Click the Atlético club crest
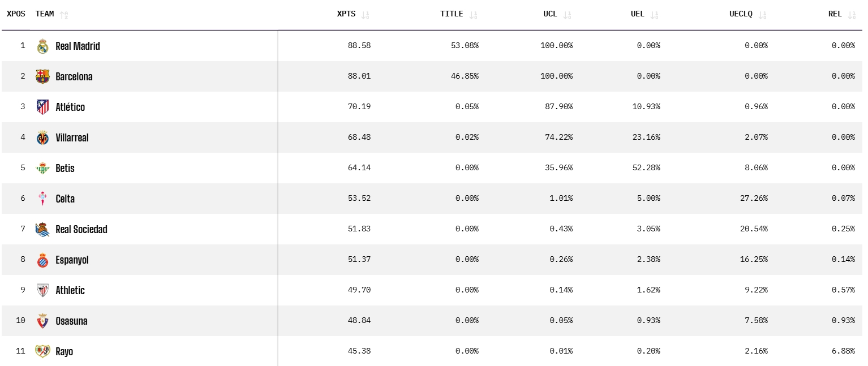Image resolution: width=868 pixels, height=366 pixels. [42, 107]
